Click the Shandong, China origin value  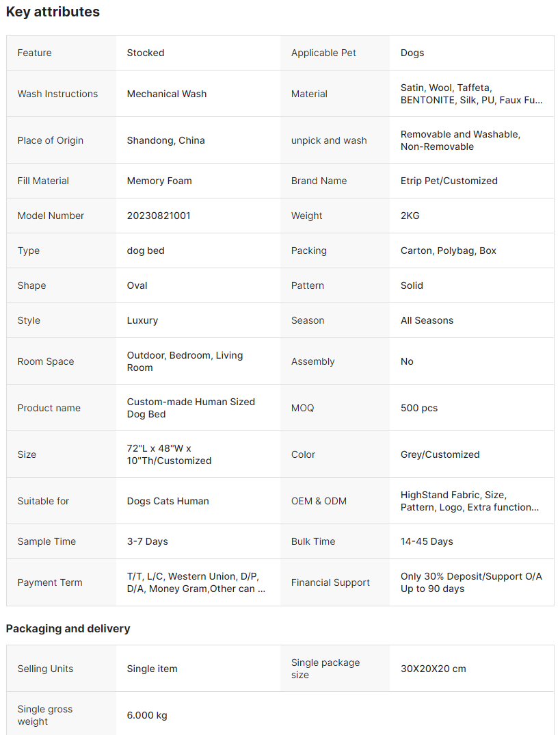(165, 140)
